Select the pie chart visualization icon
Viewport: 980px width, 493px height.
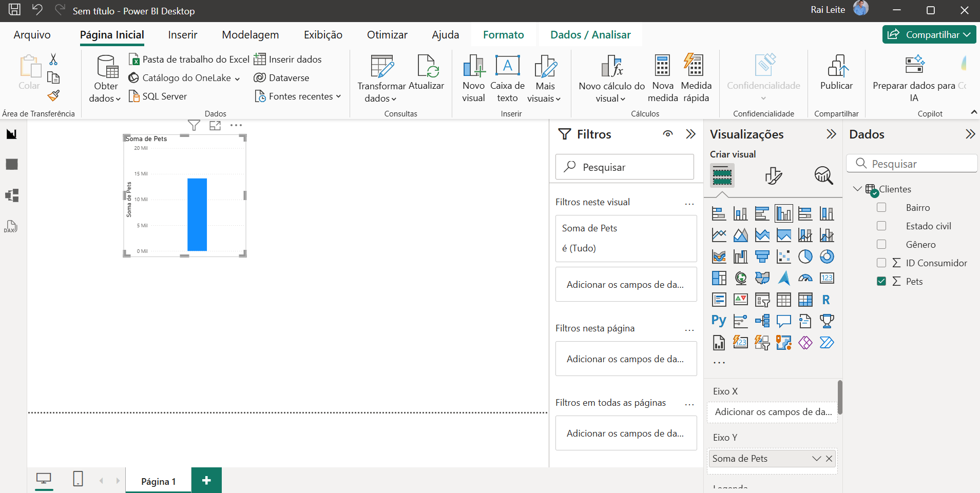click(x=805, y=257)
